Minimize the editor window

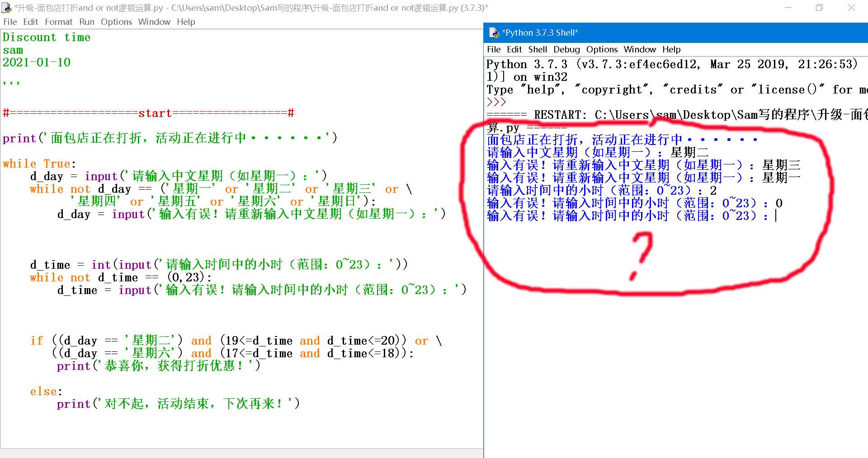[x=788, y=8]
